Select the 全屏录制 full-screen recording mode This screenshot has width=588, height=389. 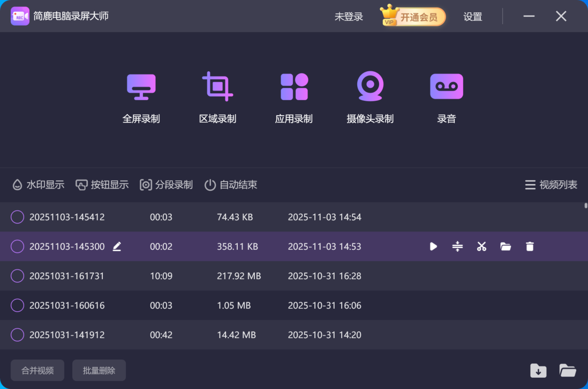click(x=141, y=96)
